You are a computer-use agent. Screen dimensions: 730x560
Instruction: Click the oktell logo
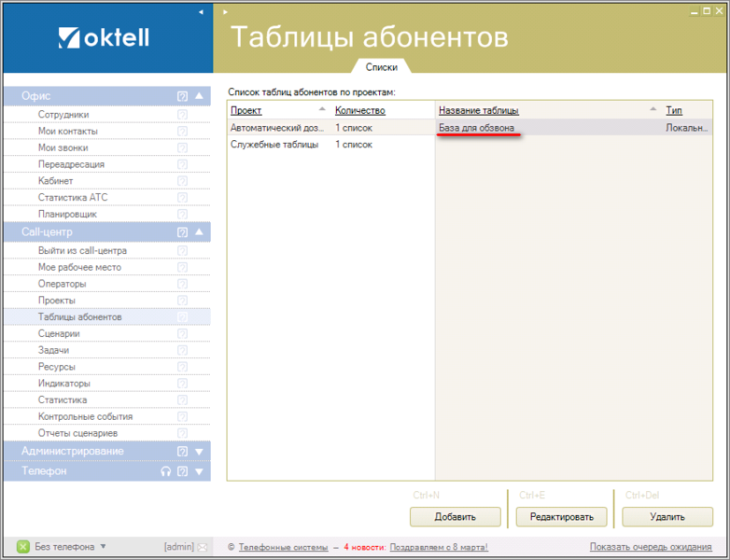tap(104, 37)
